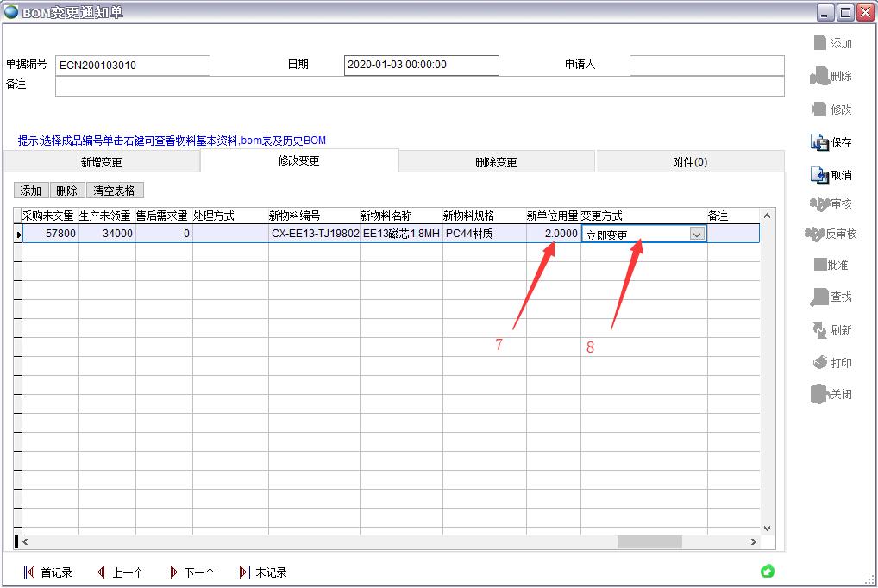Switch to the 删除变更 tab
Viewport: 878px width, 588px height.
[x=496, y=162]
